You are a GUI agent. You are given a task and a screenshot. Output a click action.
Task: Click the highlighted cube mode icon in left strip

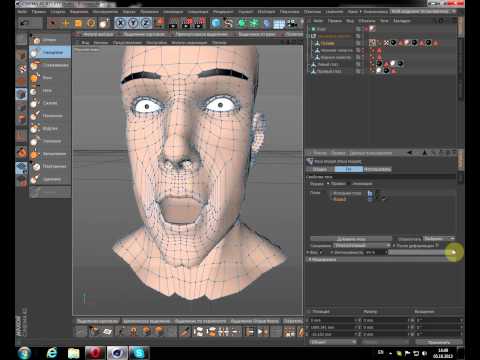pyautogui.click(x=21, y=94)
